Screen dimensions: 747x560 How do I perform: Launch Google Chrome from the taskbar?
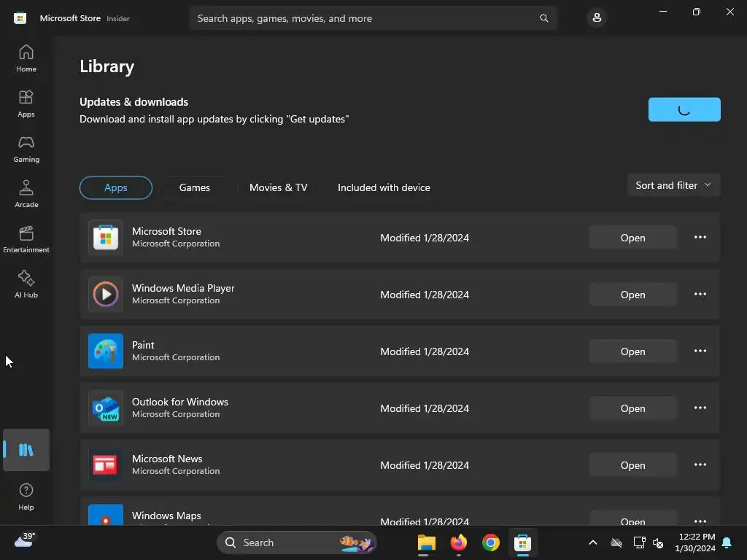click(x=491, y=542)
